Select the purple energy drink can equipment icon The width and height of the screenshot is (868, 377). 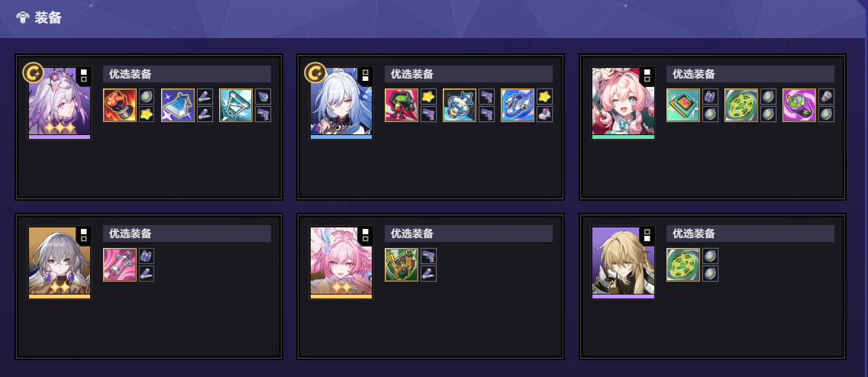click(799, 105)
